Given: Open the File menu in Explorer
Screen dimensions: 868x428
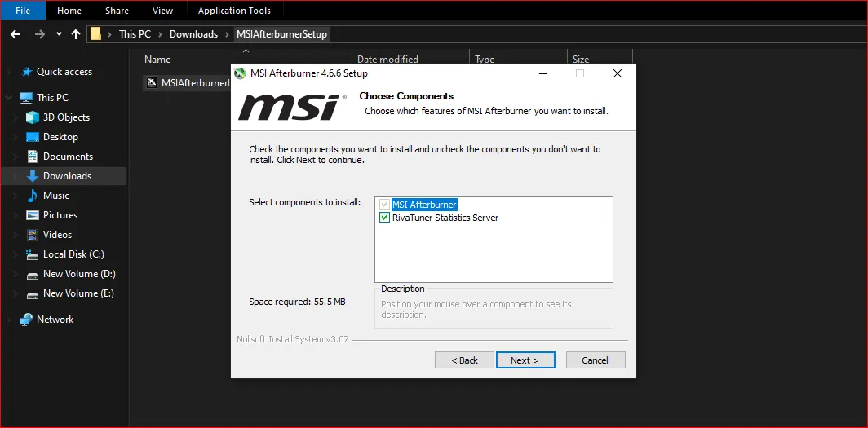Looking at the screenshot, I should (23, 11).
